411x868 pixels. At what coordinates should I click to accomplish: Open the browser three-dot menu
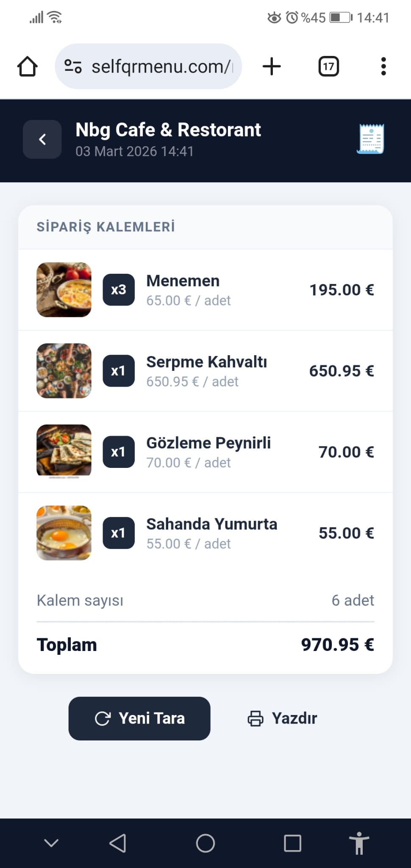pos(383,67)
